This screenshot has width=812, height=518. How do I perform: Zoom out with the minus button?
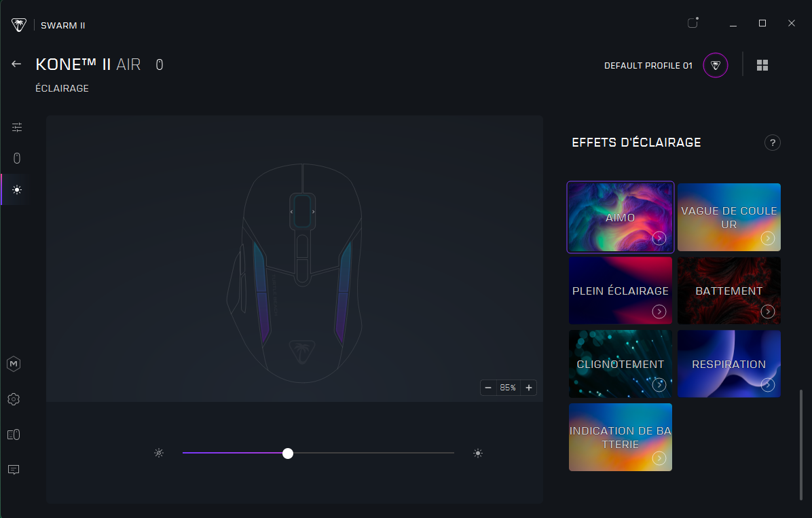(x=488, y=388)
